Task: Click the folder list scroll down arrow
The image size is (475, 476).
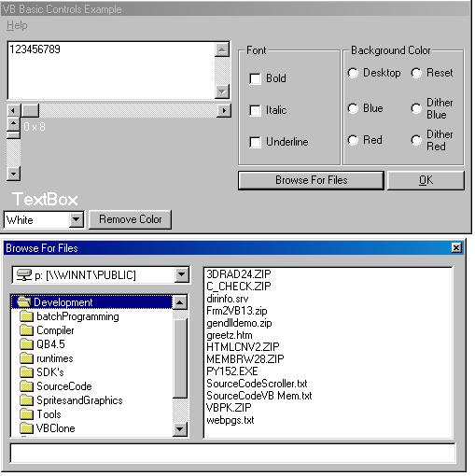Action: click(x=180, y=429)
